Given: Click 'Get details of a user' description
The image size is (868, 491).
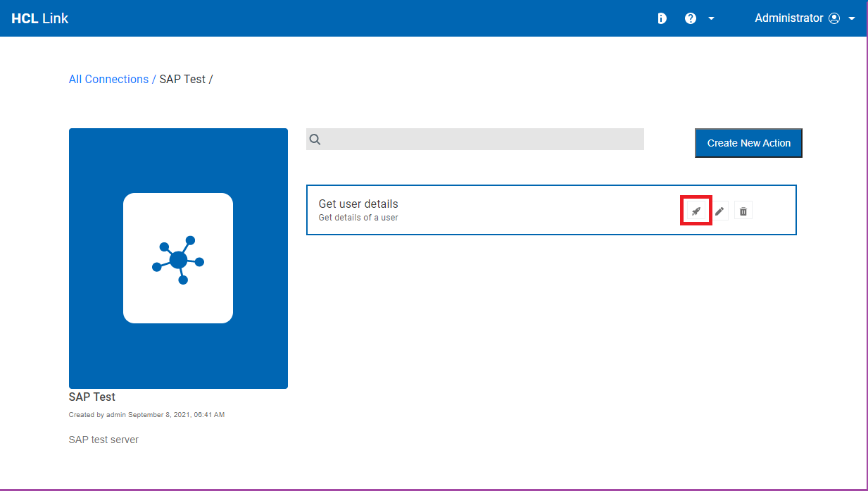Looking at the screenshot, I should [x=358, y=218].
